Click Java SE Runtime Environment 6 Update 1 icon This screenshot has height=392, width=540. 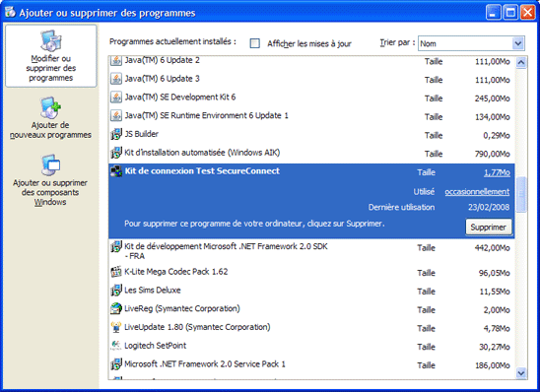pos(116,115)
